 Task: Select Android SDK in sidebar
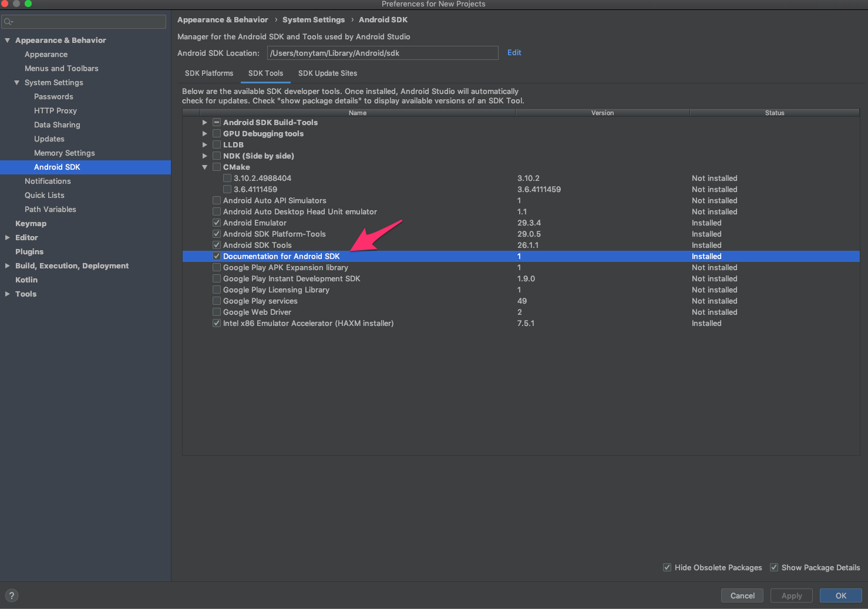click(x=85, y=167)
